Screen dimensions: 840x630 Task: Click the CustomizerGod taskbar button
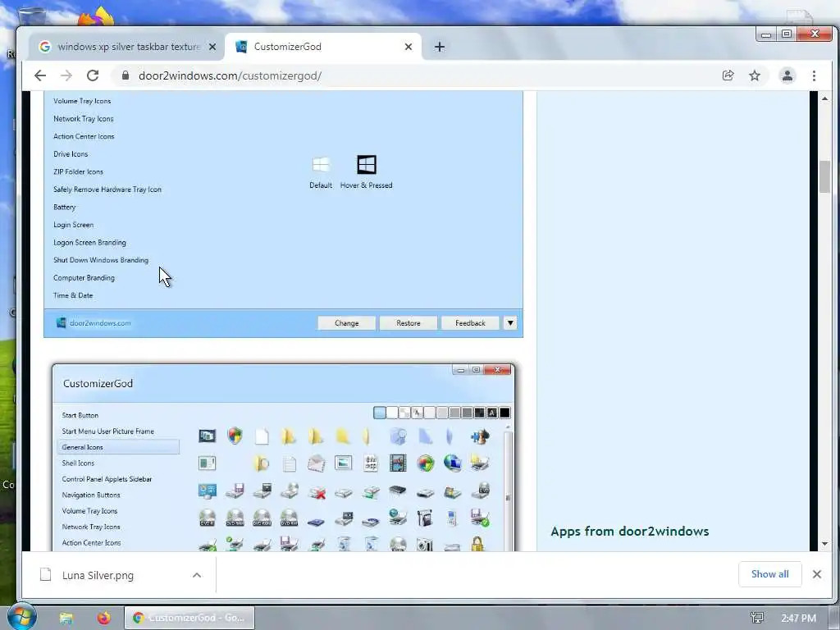(x=189, y=618)
